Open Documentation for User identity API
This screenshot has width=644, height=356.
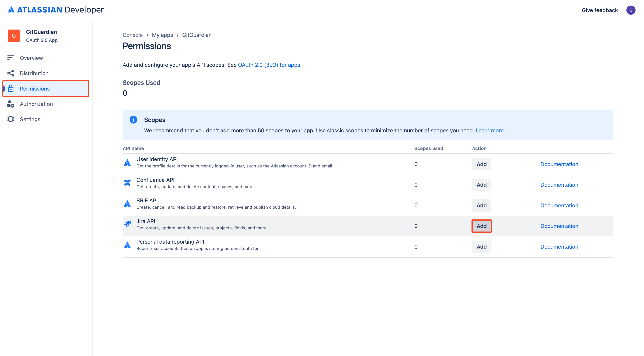559,164
